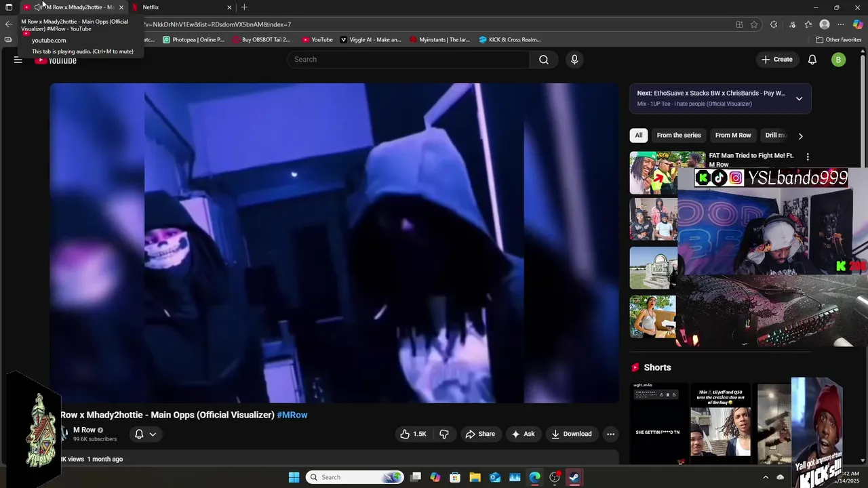
Task: Expand Other favorites folder
Action: (838, 40)
